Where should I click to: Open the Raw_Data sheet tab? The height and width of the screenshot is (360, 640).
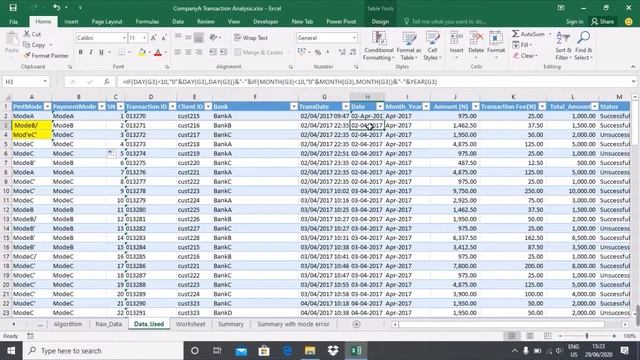pyautogui.click(x=109, y=324)
